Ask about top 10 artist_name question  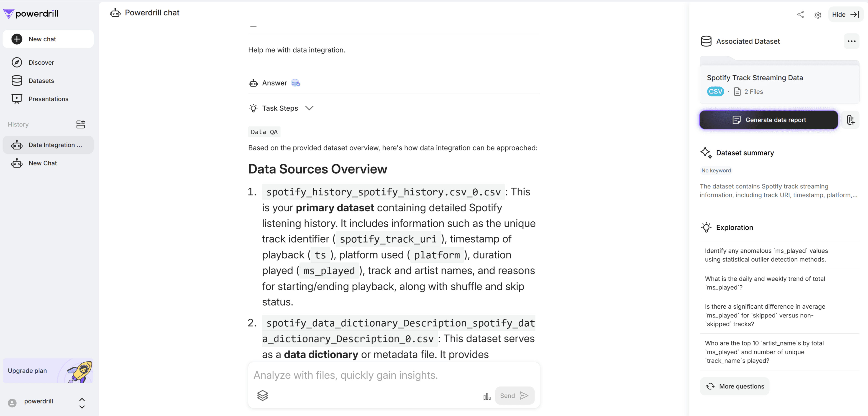(x=779, y=352)
